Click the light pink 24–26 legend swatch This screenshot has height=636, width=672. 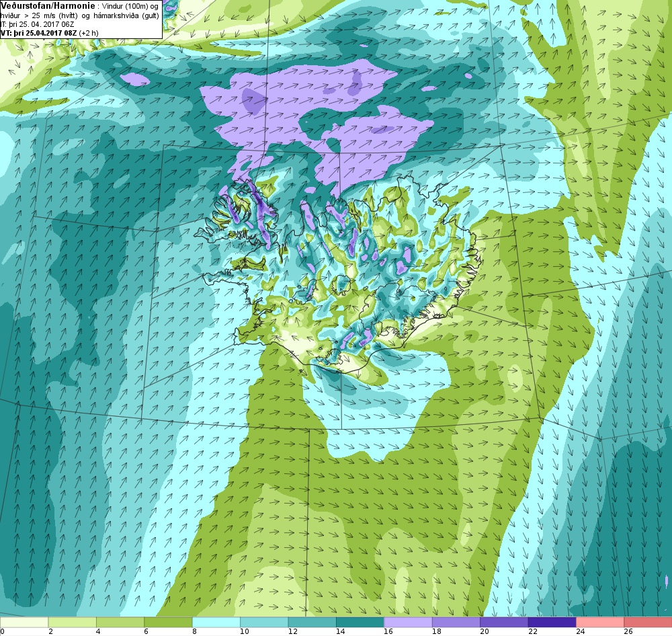pos(600,622)
